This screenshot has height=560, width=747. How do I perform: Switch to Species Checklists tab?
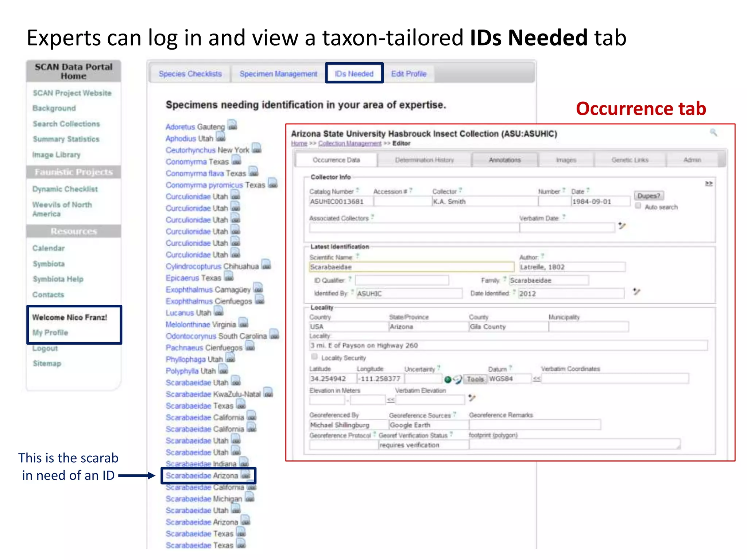190,74
